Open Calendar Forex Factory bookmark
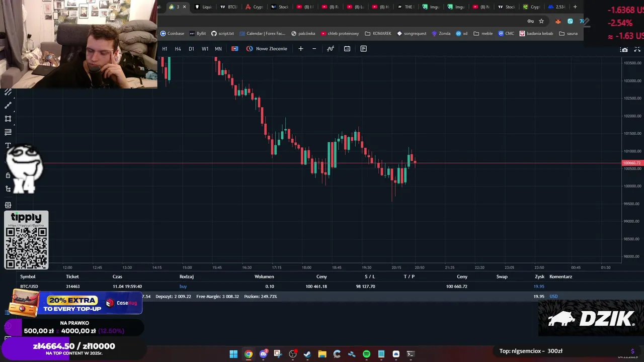644x362 pixels. [x=262, y=34]
